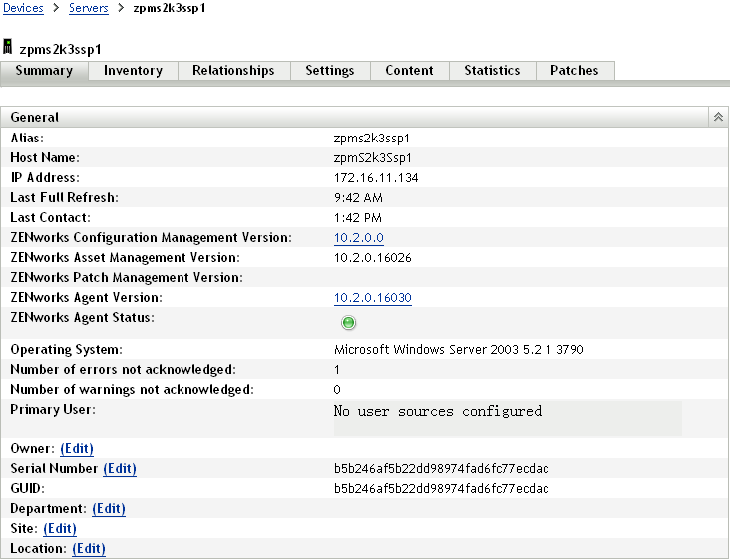Go to the Settings tab
The width and height of the screenshot is (730, 560).
coord(329,71)
